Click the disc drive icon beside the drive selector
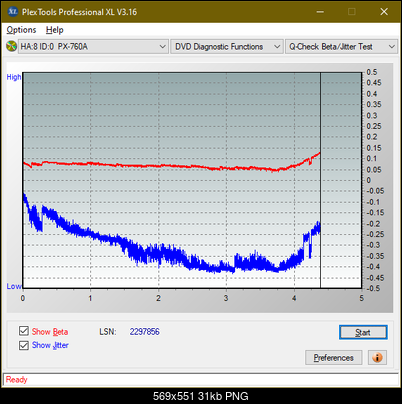This screenshot has height=404, width=402. click(11, 46)
